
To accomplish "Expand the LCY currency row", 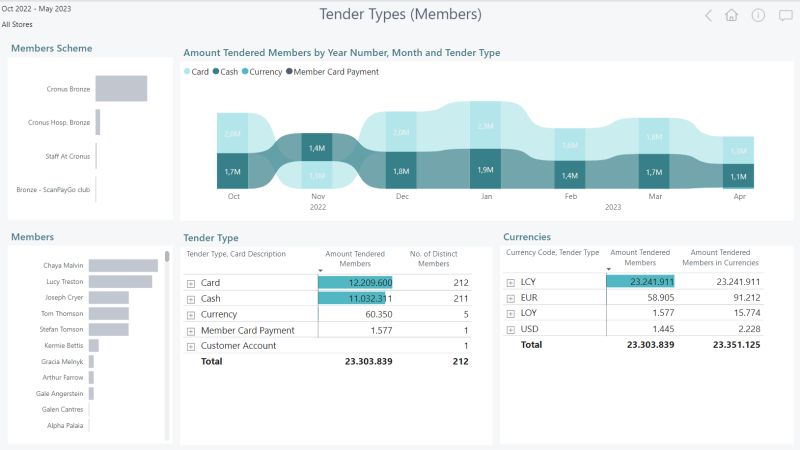I will point(511,282).
